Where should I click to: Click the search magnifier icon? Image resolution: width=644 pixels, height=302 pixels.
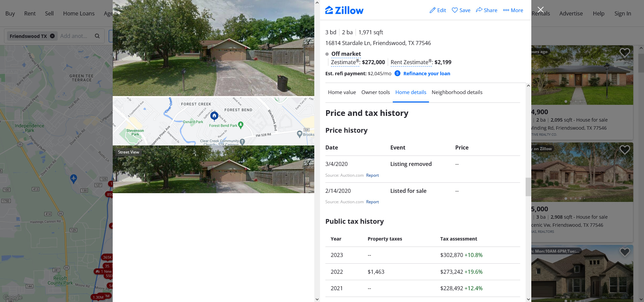97,36
